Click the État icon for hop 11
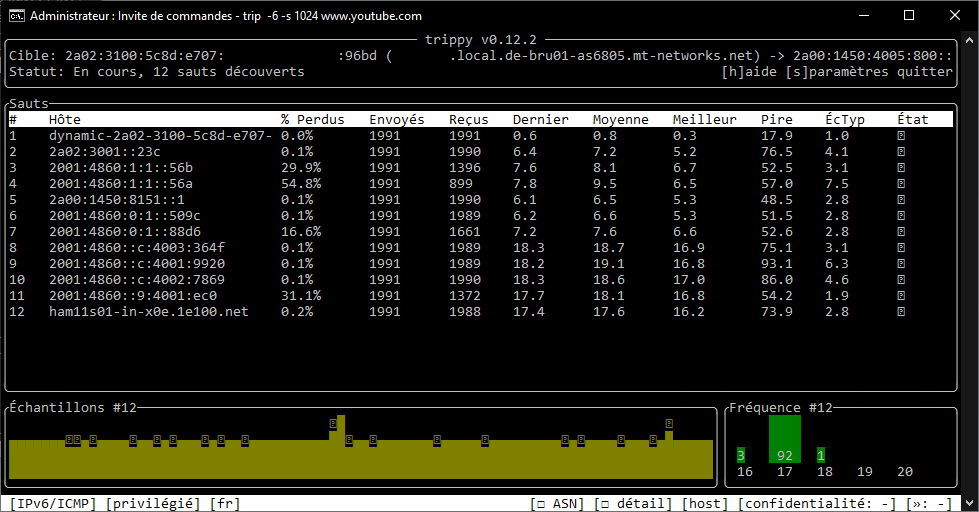 click(x=901, y=295)
